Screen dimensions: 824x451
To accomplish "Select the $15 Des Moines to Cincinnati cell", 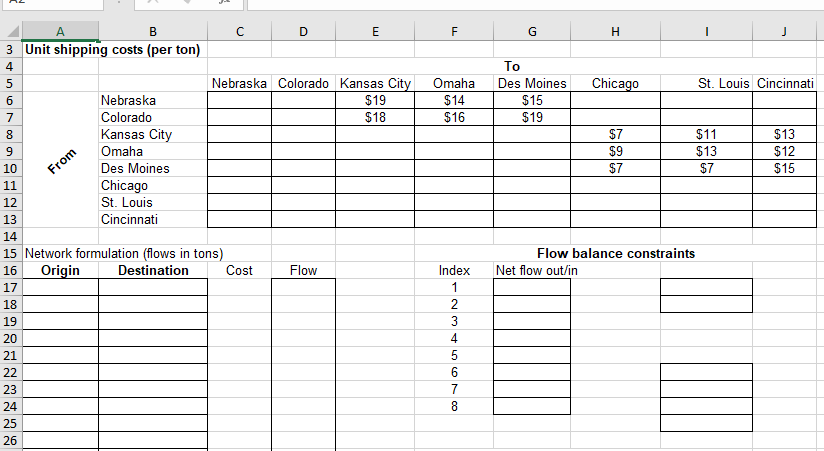I will [x=785, y=168].
